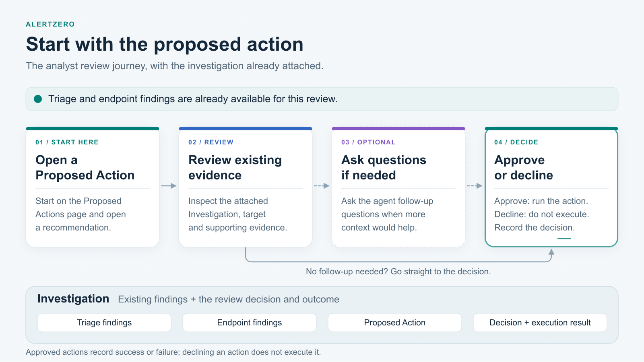Select the triage and endpoint findings banner text

tap(193, 99)
